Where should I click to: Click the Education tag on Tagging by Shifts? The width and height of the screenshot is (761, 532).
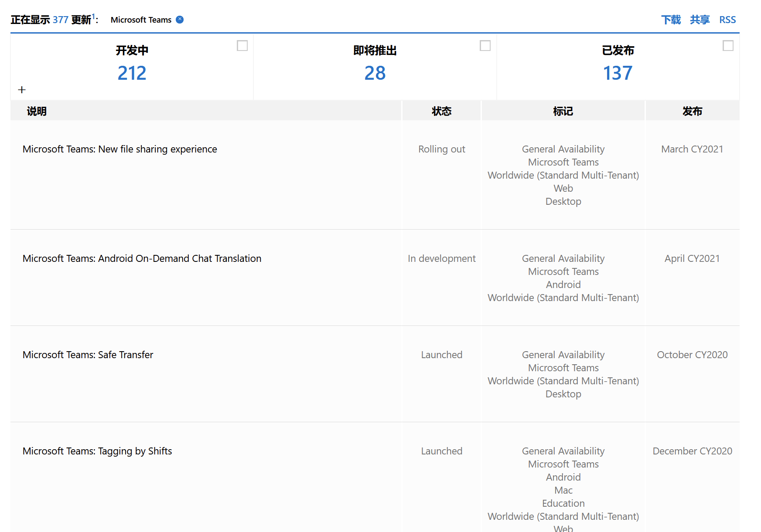(563, 503)
